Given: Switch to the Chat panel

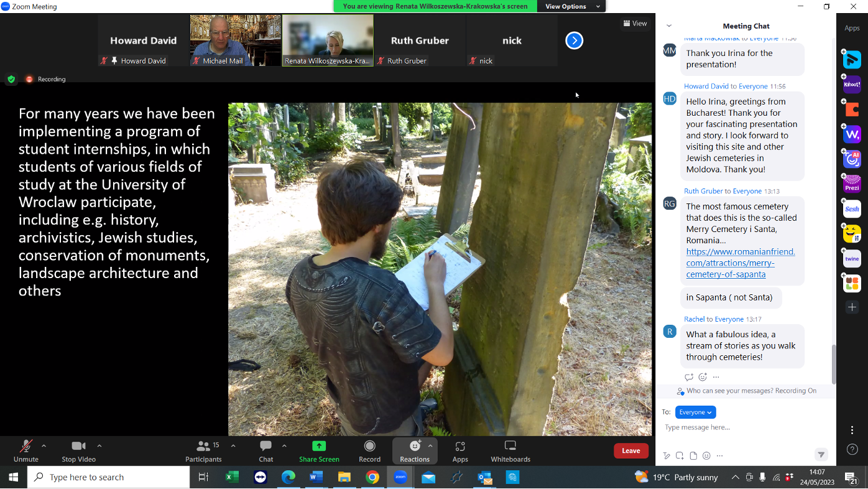Looking at the screenshot, I should click(x=265, y=445).
